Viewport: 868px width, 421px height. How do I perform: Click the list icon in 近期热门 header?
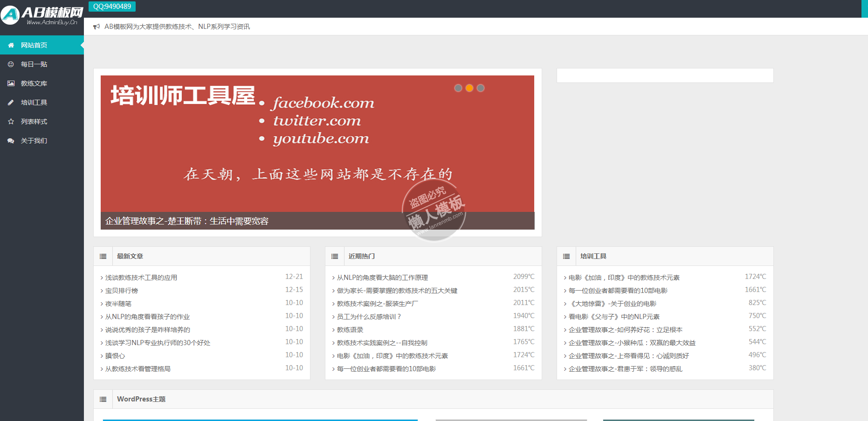point(335,256)
